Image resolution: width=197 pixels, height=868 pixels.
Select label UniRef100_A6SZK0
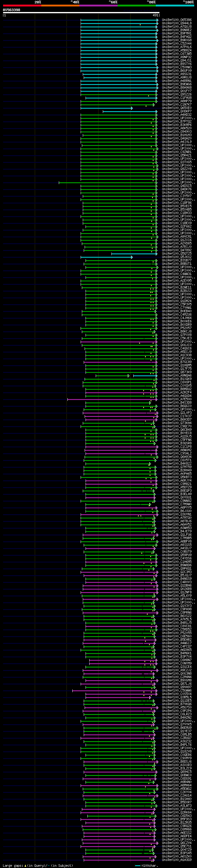pos(177,856)
